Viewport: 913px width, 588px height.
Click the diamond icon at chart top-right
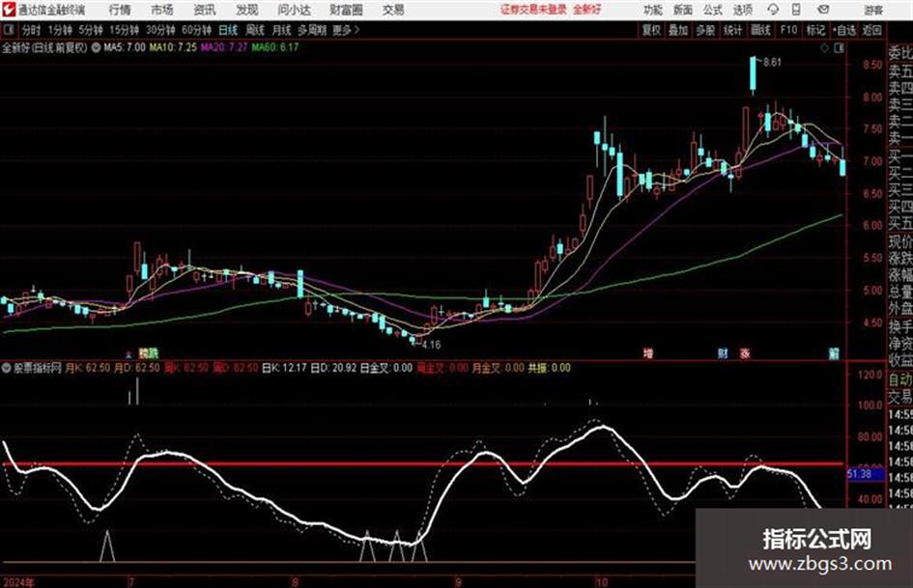[824, 48]
